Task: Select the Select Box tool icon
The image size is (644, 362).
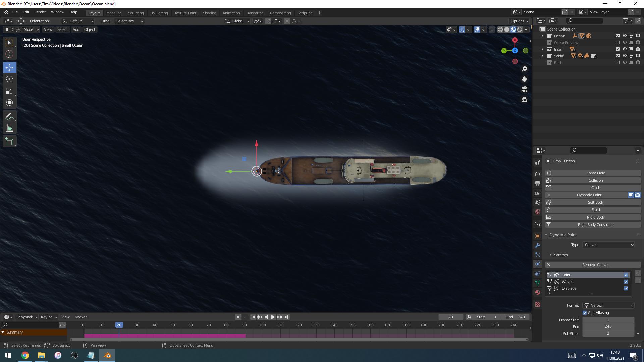Action: 9,42
